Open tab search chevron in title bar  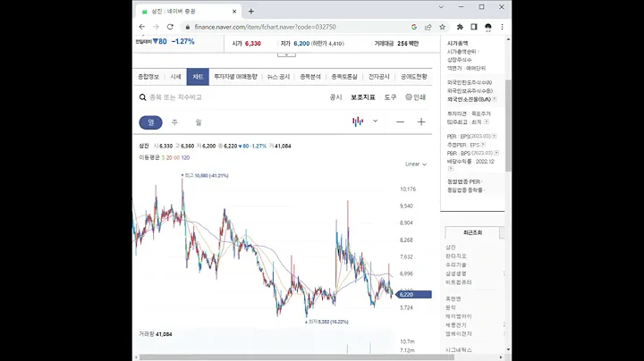tap(441, 7)
